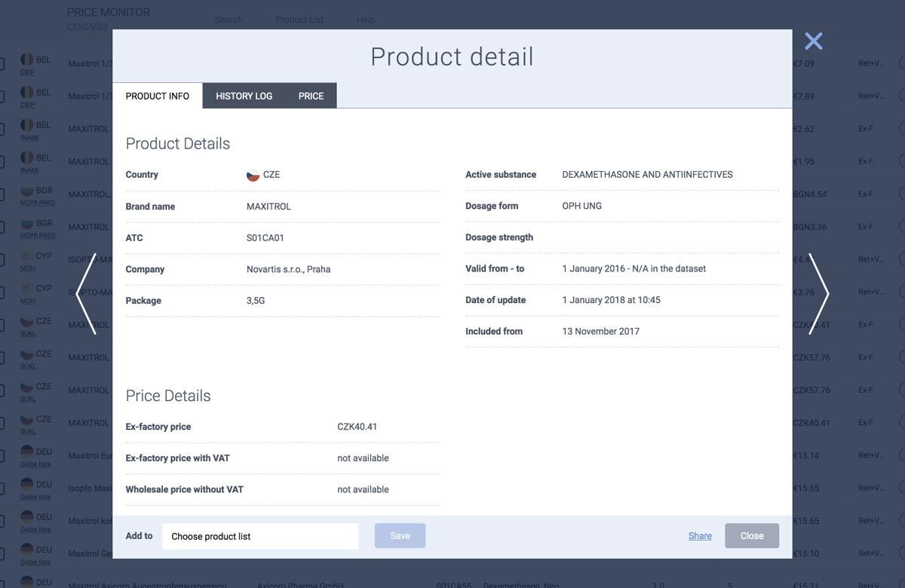The height and width of the screenshot is (588, 905).
Task: Select the date of update 1 January 2018 at 10:45
Action: [x=612, y=300]
